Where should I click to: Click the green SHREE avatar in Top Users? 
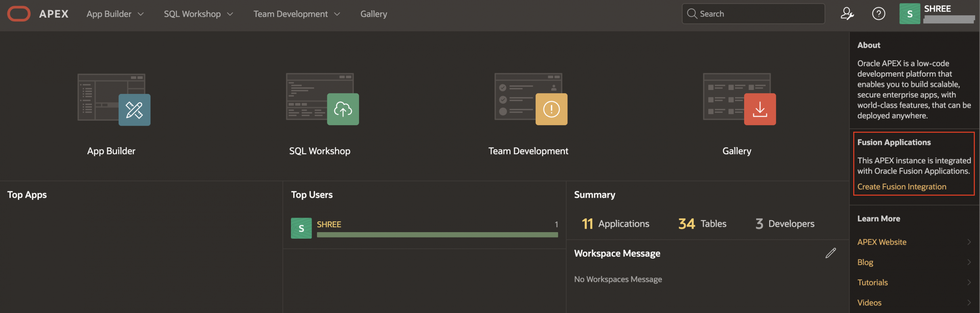click(x=301, y=228)
